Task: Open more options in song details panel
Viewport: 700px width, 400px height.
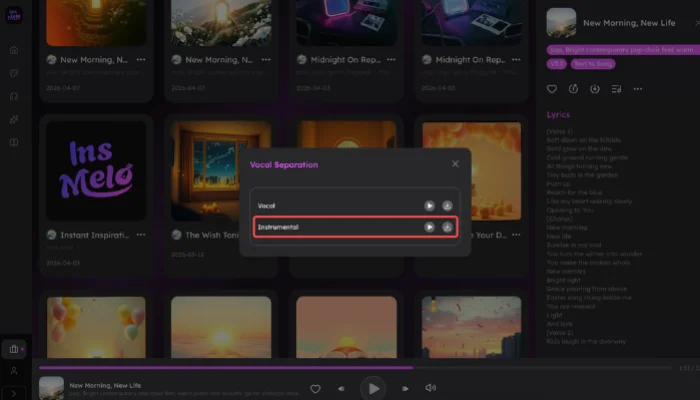Action: tap(638, 89)
